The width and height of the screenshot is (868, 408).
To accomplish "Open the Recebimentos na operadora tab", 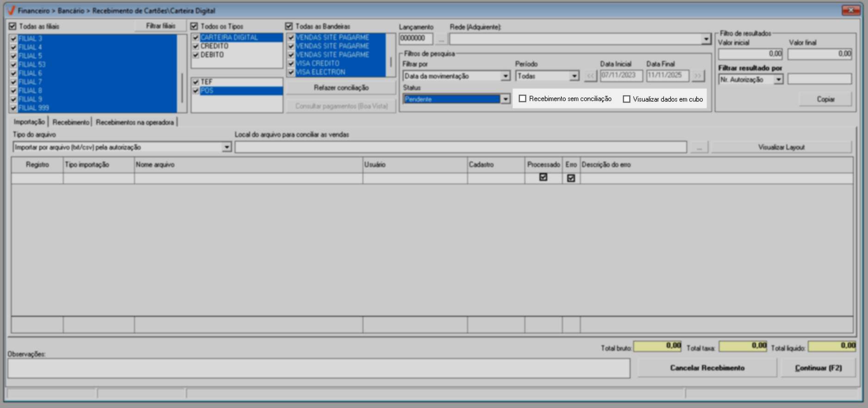I will (x=135, y=122).
